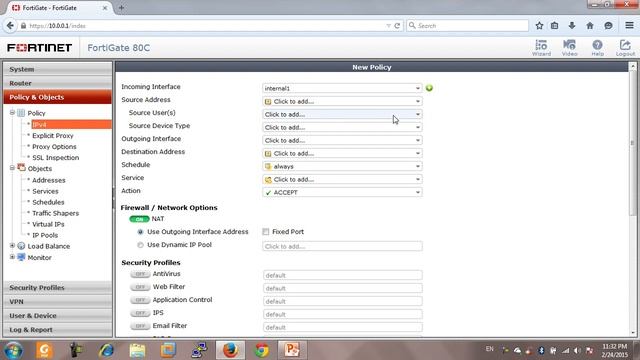Open the Source User(s) dropdown
Viewport: 640px width, 360px height.
(342, 114)
